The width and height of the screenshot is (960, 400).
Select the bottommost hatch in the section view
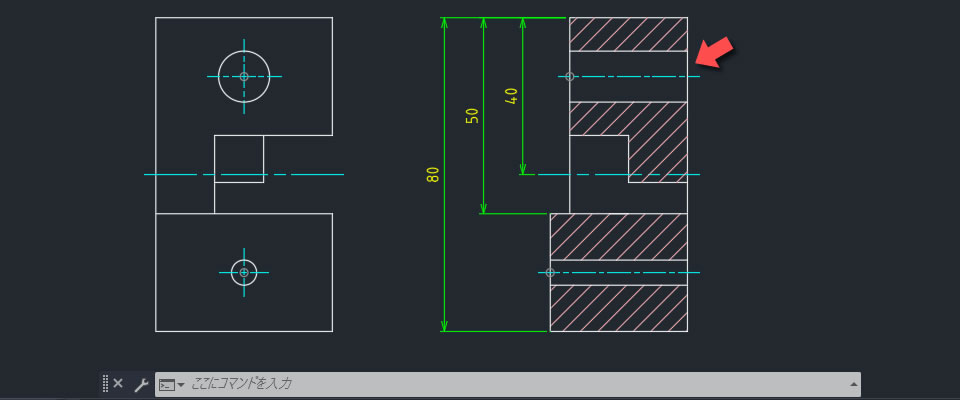(x=618, y=308)
